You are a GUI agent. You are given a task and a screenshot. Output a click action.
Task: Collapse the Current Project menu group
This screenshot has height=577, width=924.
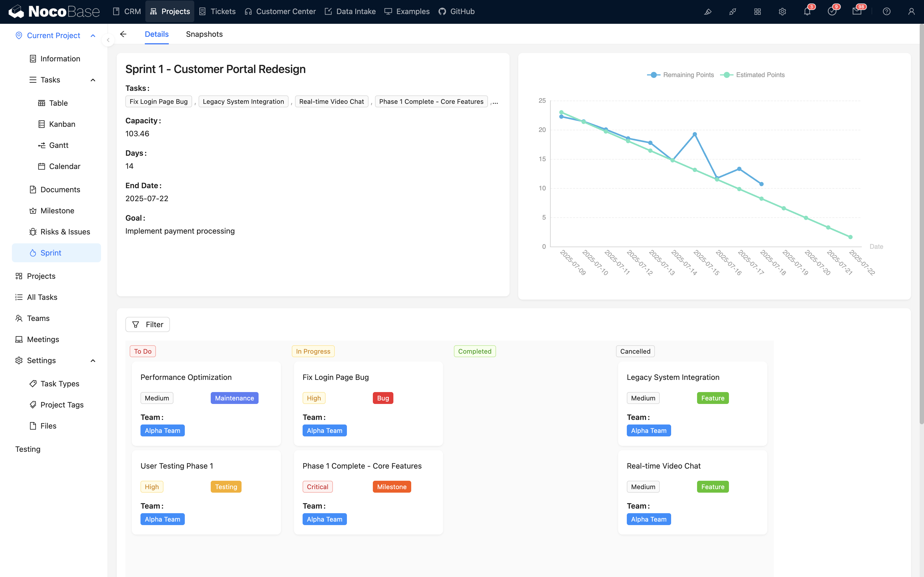(x=93, y=35)
